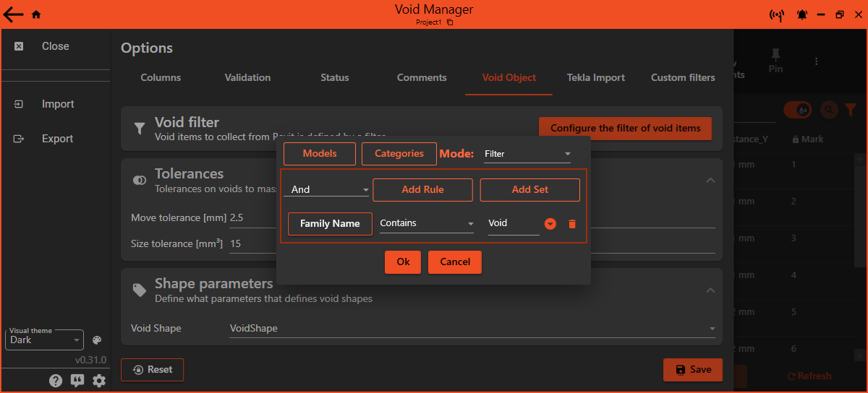This screenshot has height=393, width=868.
Task: Open the feedback quote icon
Action: click(x=77, y=381)
